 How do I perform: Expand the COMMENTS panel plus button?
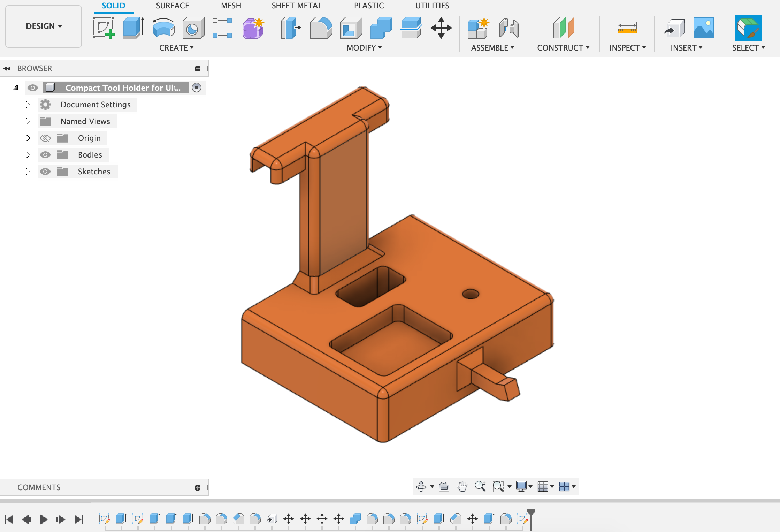click(198, 487)
